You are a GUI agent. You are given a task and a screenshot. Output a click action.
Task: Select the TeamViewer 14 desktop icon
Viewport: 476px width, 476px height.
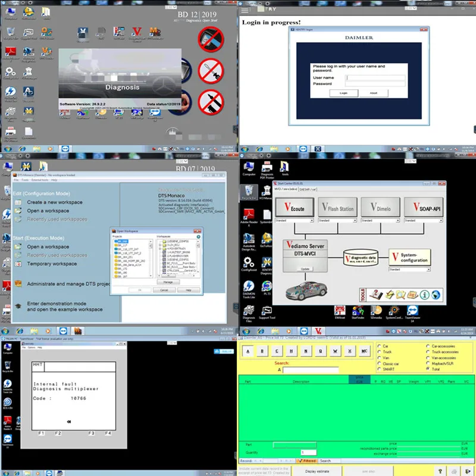point(412,314)
